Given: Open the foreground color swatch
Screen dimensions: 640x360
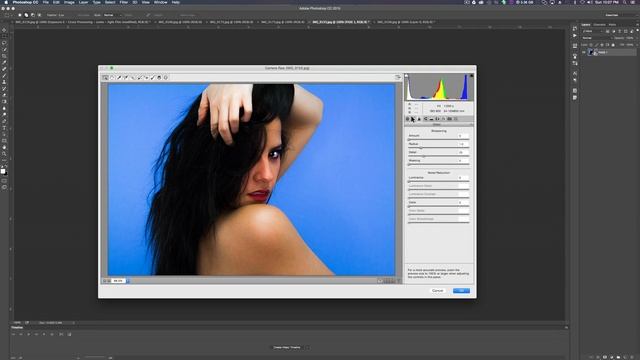Looking at the screenshot, I should coord(3,171).
